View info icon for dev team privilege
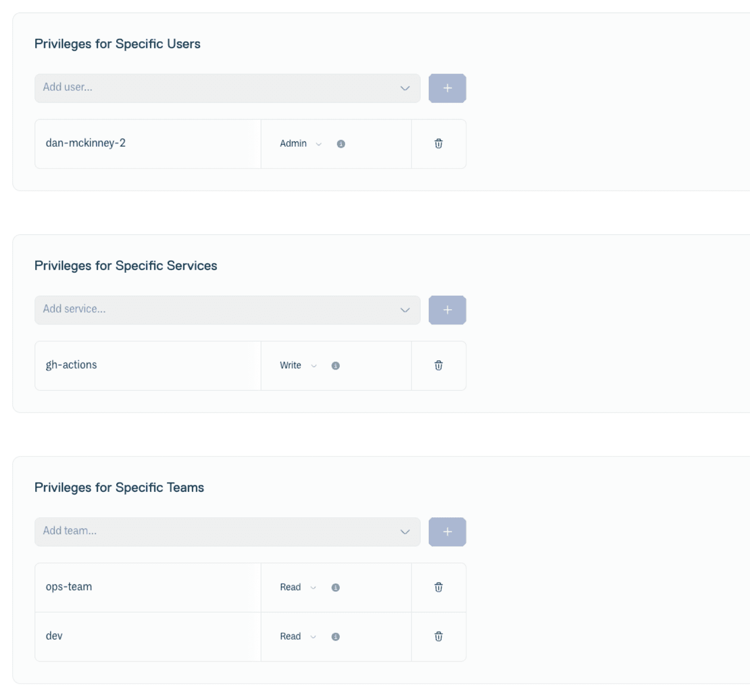This screenshot has height=700, width=750. point(335,637)
